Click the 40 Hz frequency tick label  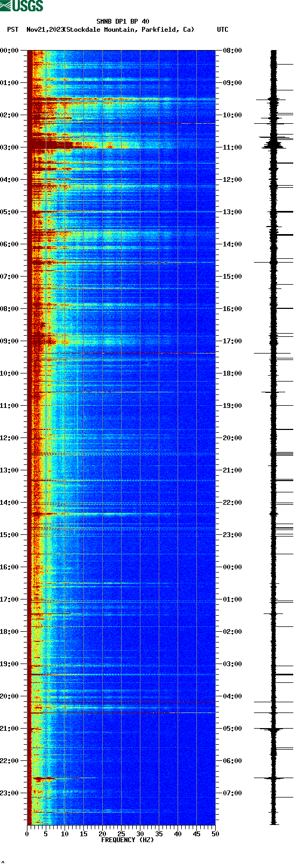tap(178, 834)
